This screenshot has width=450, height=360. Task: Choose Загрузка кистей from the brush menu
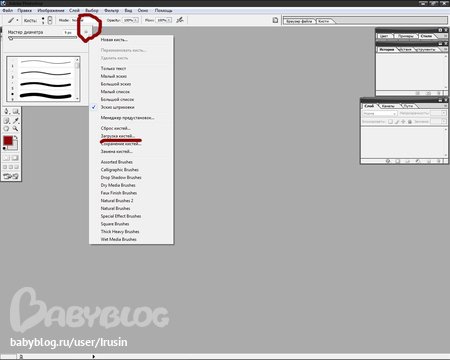[117, 136]
